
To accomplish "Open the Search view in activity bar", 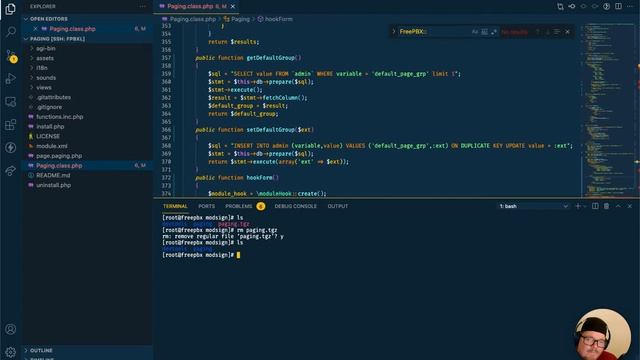I will (x=11, y=32).
